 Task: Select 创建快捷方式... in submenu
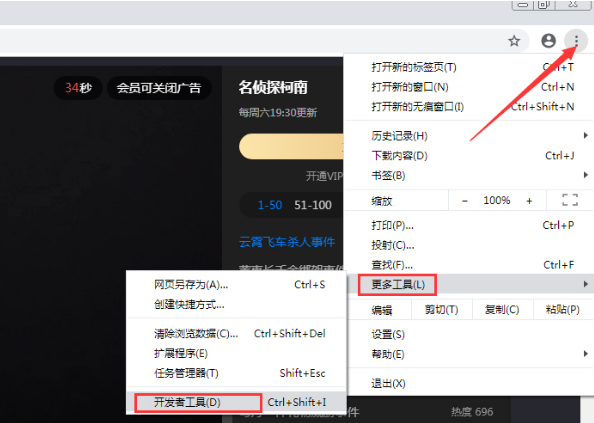236,304
